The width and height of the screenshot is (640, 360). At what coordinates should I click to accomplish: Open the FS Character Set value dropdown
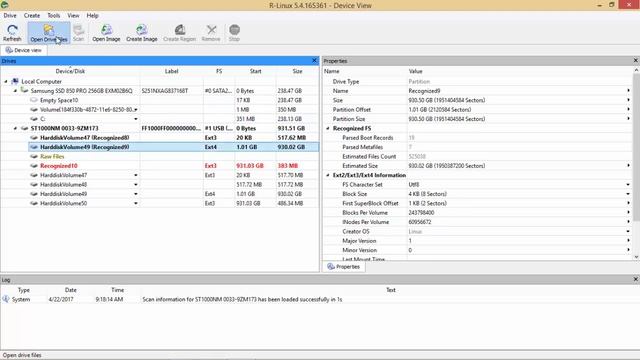(x=629, y=185)
